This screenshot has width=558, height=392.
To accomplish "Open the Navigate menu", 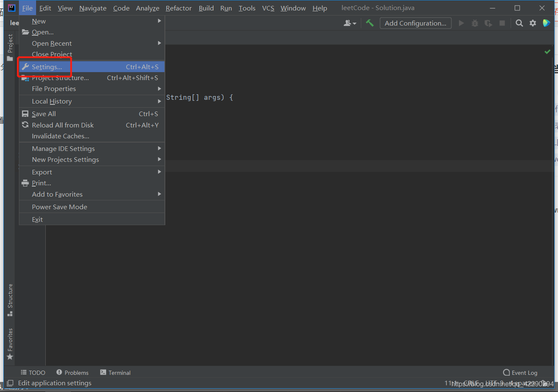I will click(x=93, y=8).
